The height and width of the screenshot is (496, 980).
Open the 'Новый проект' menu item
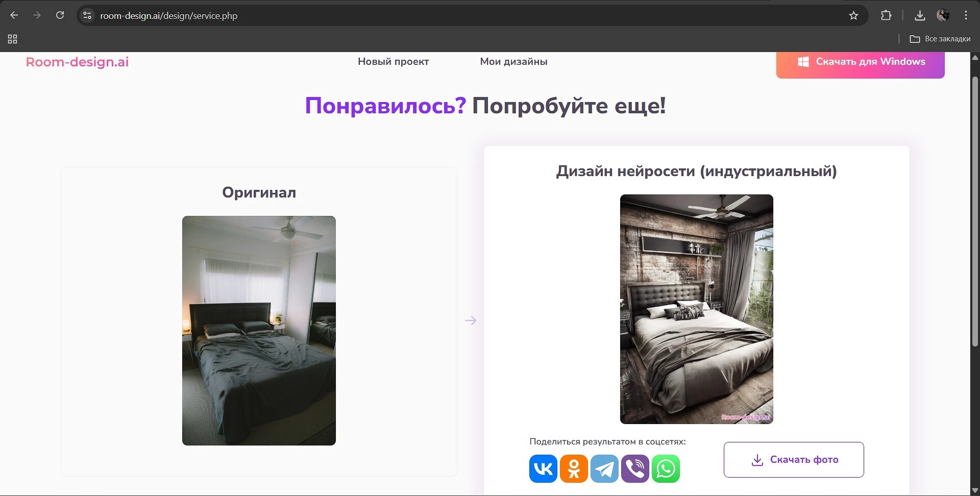coord(393,61)
